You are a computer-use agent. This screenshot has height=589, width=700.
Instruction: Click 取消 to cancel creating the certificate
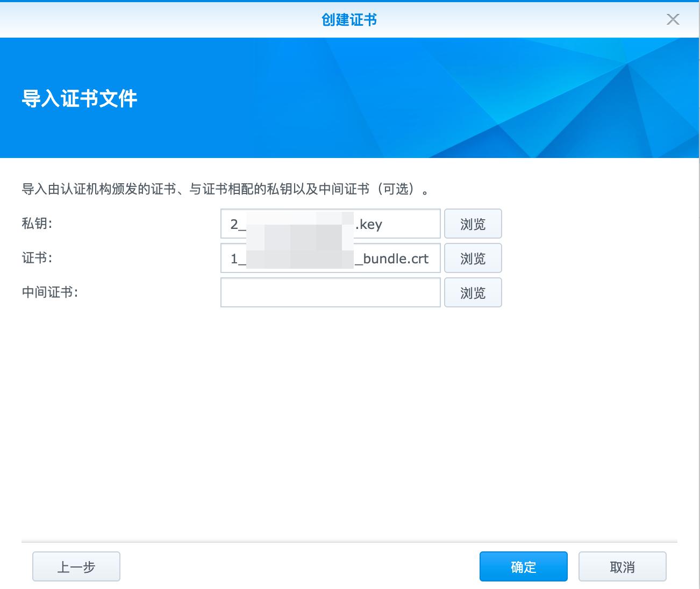coord(622,566)
